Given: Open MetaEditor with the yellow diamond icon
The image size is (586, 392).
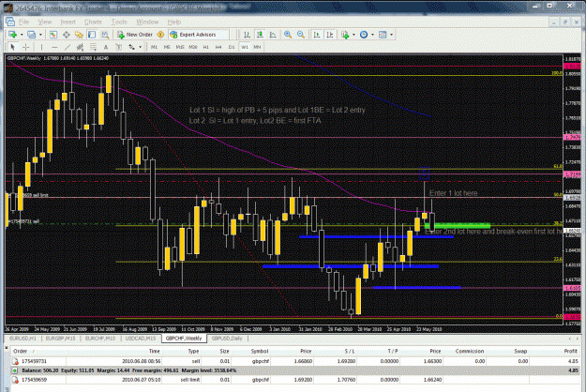Looking at the screenshot, I should (160, 35).
